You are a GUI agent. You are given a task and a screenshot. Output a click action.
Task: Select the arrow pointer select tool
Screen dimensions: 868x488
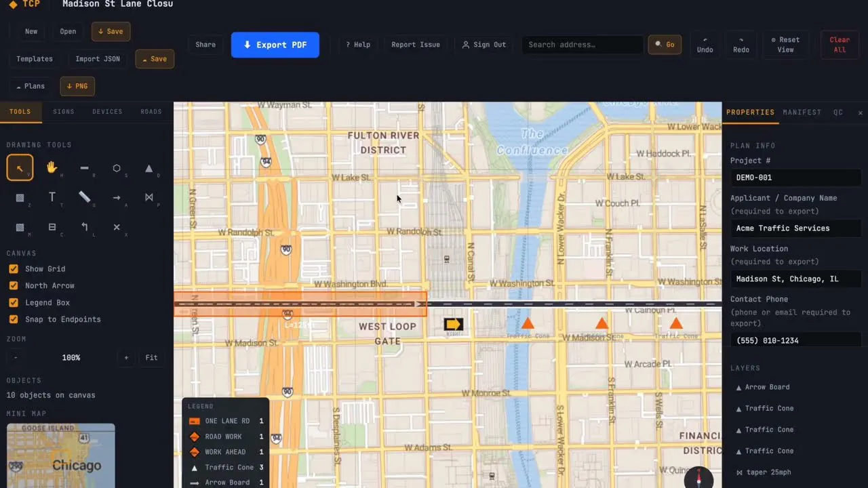click(x=20, y=167)
